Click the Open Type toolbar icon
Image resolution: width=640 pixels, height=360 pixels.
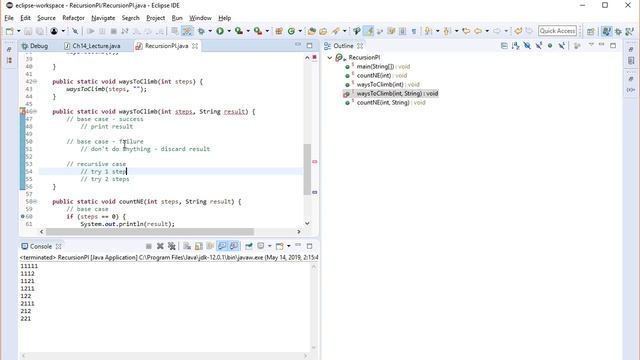pyautogui.click(x=311, y=31)
